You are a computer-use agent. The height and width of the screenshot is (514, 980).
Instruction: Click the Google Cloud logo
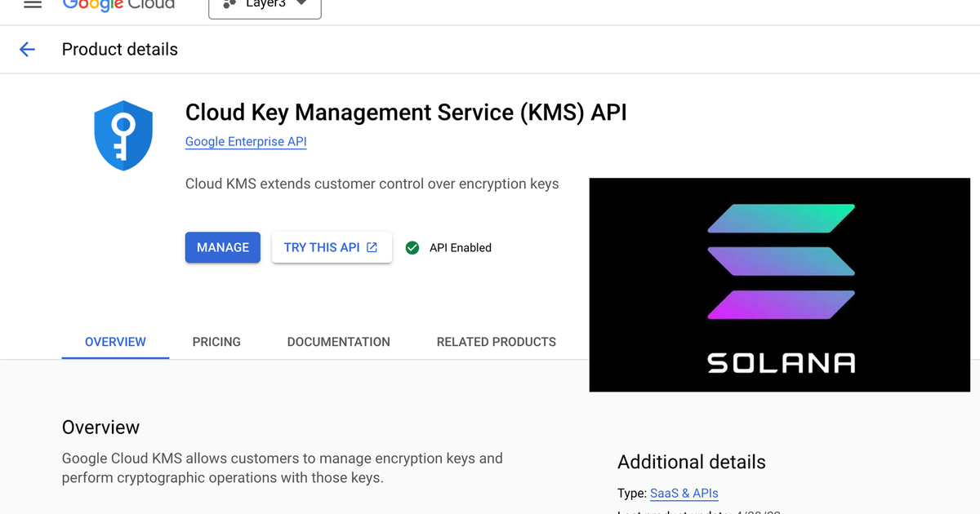[118, 4]
